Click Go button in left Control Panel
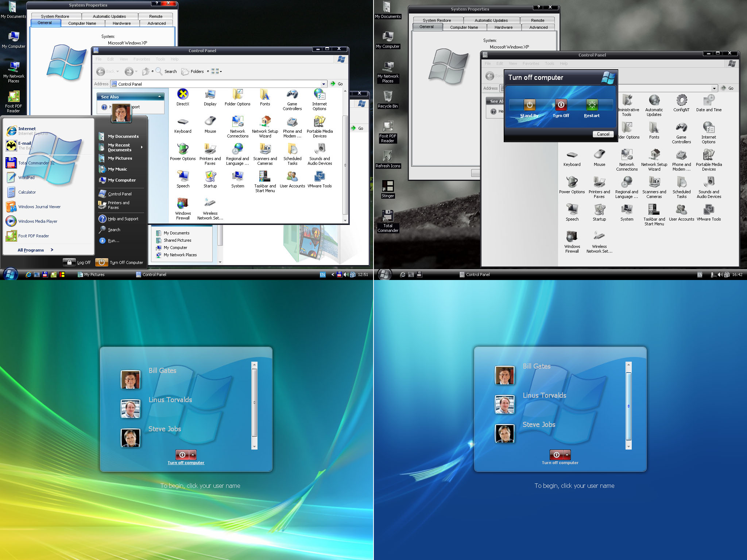The width and height of the screenshot is (747, 560). (x=337, y=84)
